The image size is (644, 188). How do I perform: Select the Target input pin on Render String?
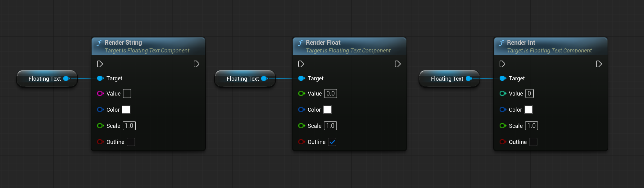pyautogui.click(x=100, y=78)
